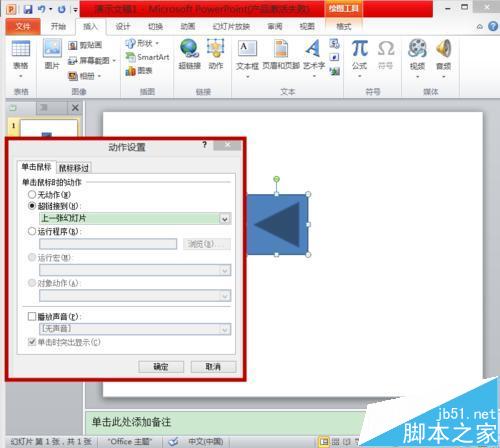
Task: Select the 无动作 radio option
Action: [x=32, y=194]
